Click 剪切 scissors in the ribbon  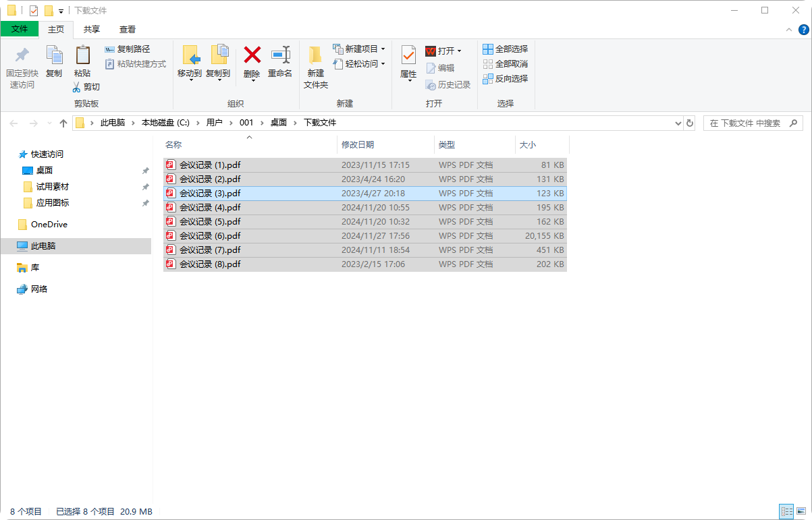86,87
